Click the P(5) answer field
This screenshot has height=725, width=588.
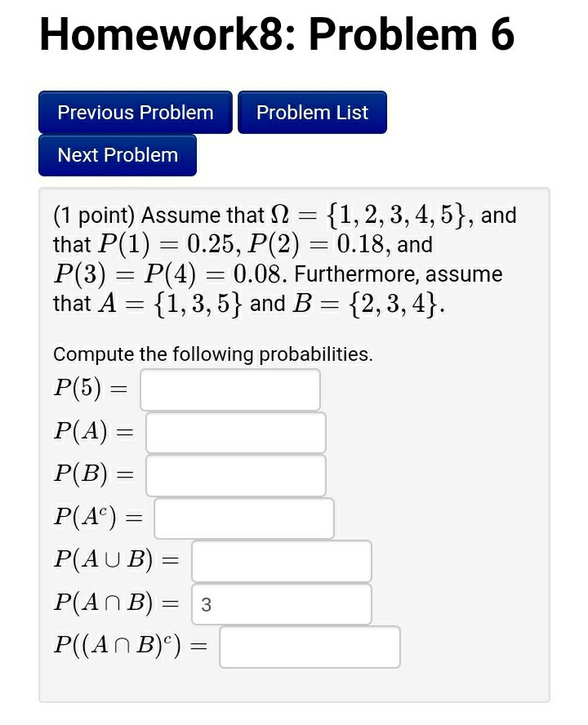coord(229,389)
